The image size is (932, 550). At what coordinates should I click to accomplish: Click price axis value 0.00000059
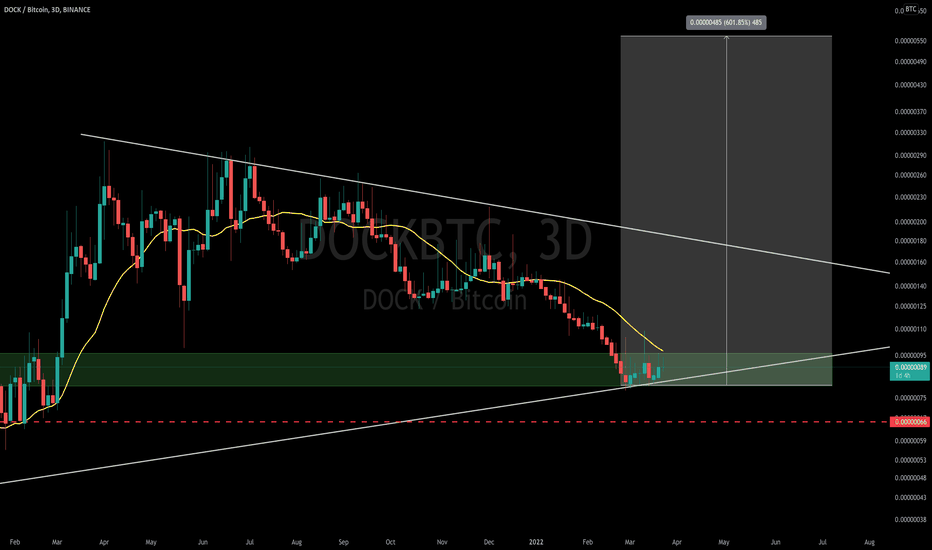click(910, 441)
